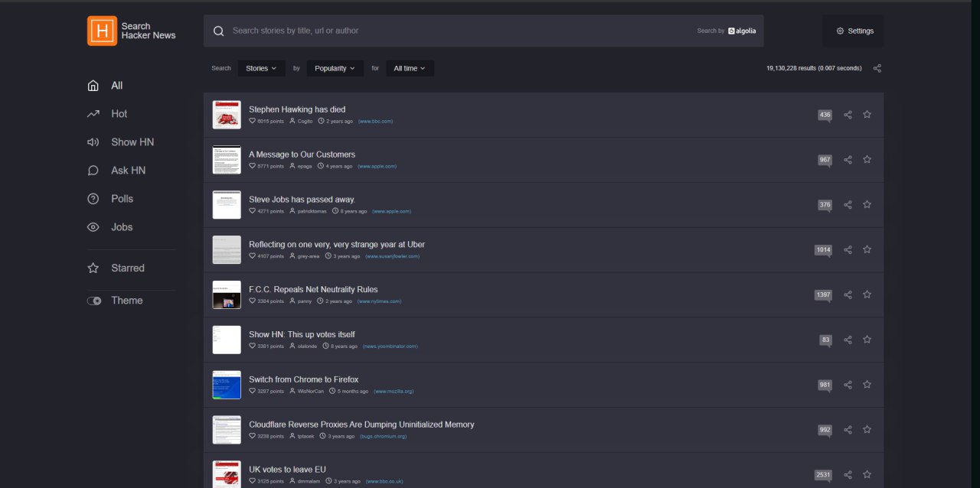
Task: Share the Switch from Chrome to Firefox story
Action: tap(848, 385)
